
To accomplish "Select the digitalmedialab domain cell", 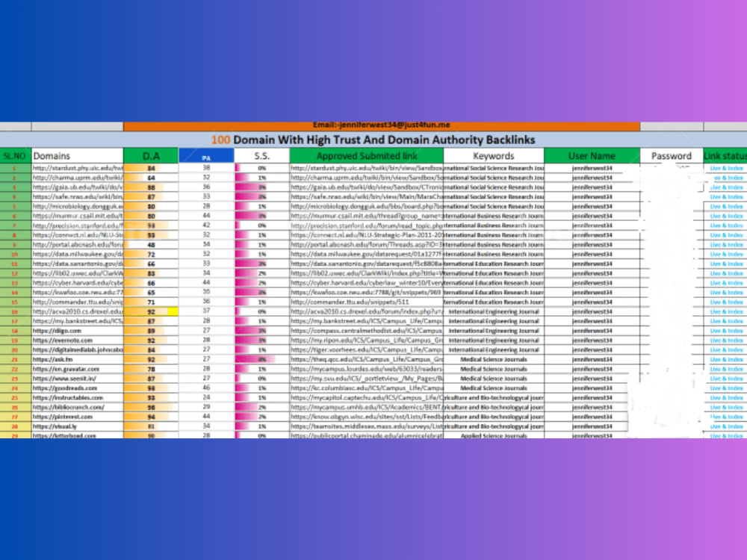I will point(77,349).
